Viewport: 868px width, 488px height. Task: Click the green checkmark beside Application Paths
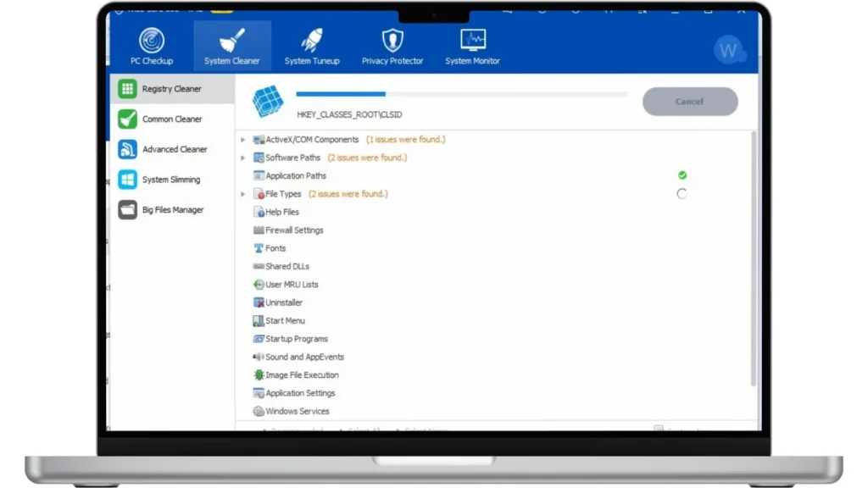[x=682, y=175]
